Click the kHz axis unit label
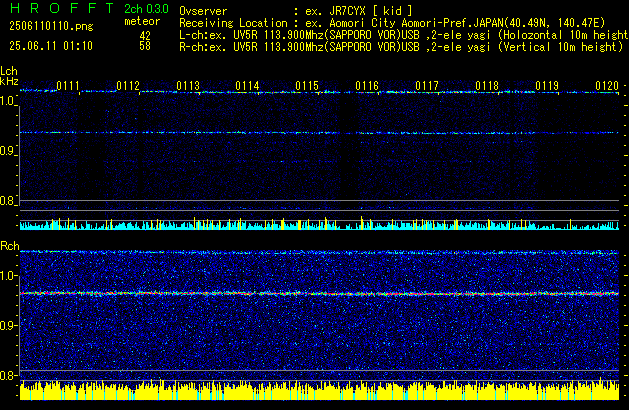This screenshot has height=410, width=629. pos(9,81)
